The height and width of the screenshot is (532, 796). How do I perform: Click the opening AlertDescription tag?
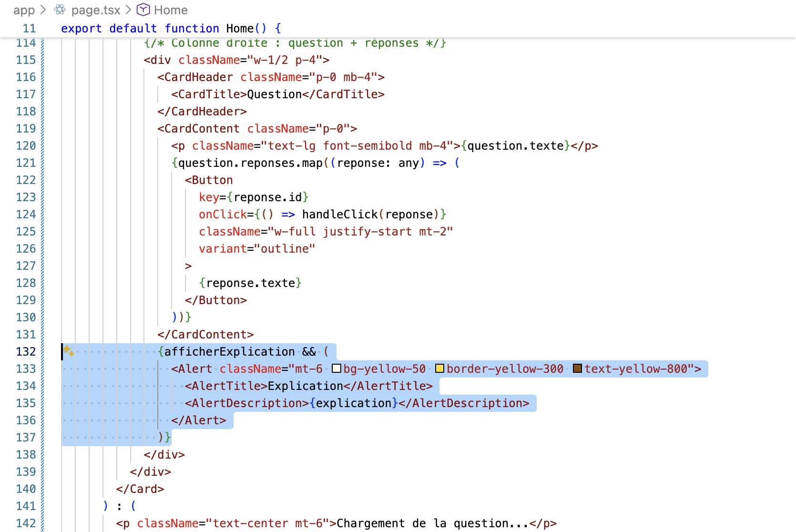pos(247,403)
